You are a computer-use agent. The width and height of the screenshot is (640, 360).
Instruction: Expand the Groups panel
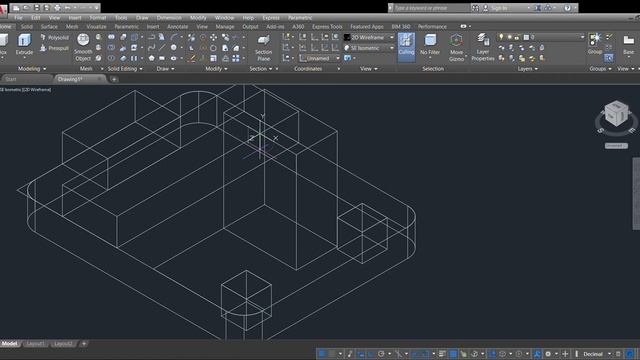pos(600,69)
